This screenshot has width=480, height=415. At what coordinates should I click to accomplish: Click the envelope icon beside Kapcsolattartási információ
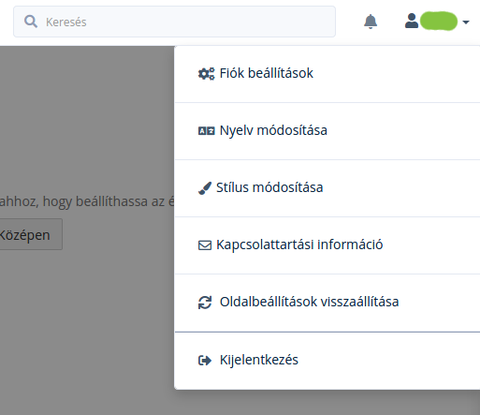(x=205, y=245)
